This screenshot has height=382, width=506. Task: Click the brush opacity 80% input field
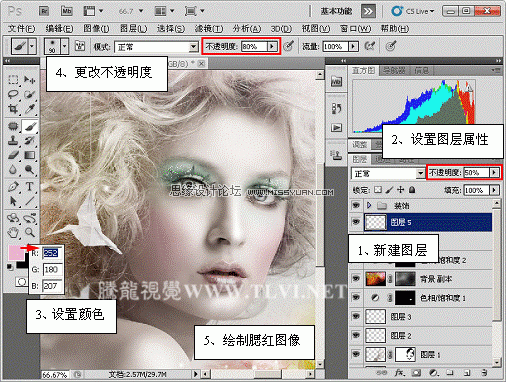click(254, 46)
